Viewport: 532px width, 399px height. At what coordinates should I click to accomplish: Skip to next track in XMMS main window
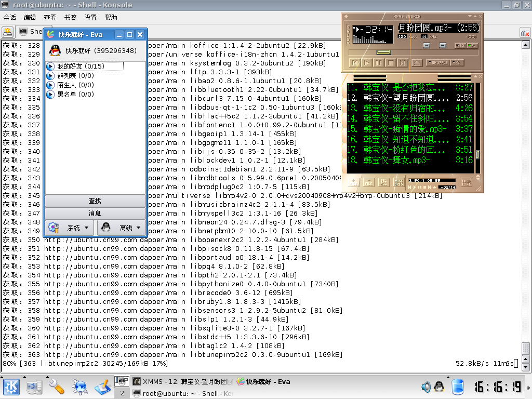[403, 63]
